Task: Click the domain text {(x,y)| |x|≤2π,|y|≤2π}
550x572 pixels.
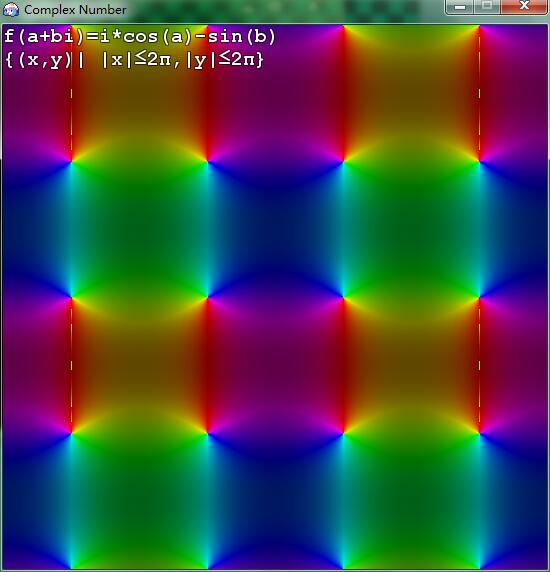Action: click(134, 59)
